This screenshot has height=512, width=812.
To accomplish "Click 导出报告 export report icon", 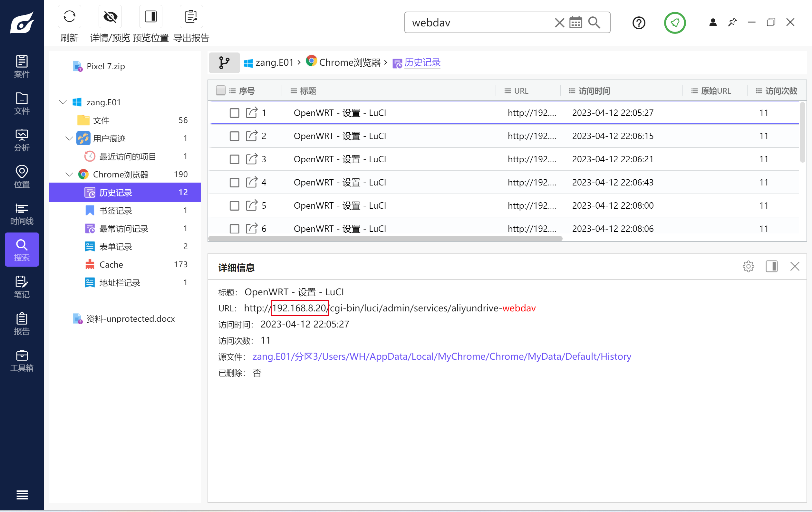I will (191, 16).
